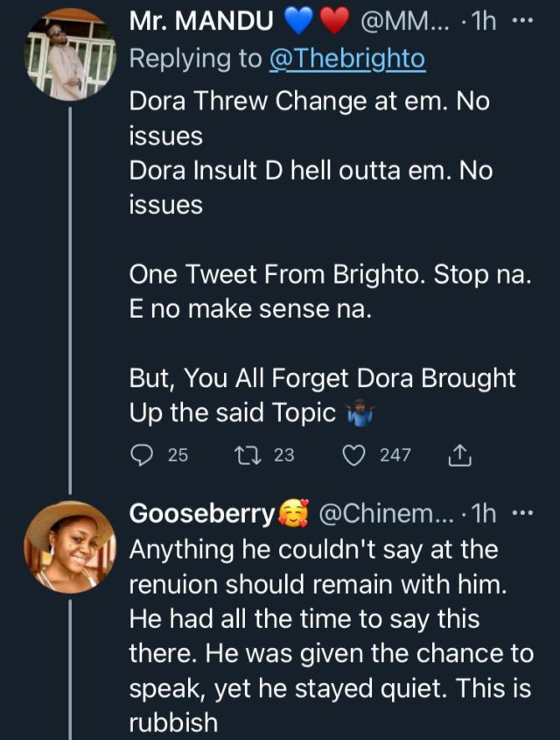Open the @MM... username handle
Image resolution: width=560 pixels, height=740 pixels.
click(401, 22)
